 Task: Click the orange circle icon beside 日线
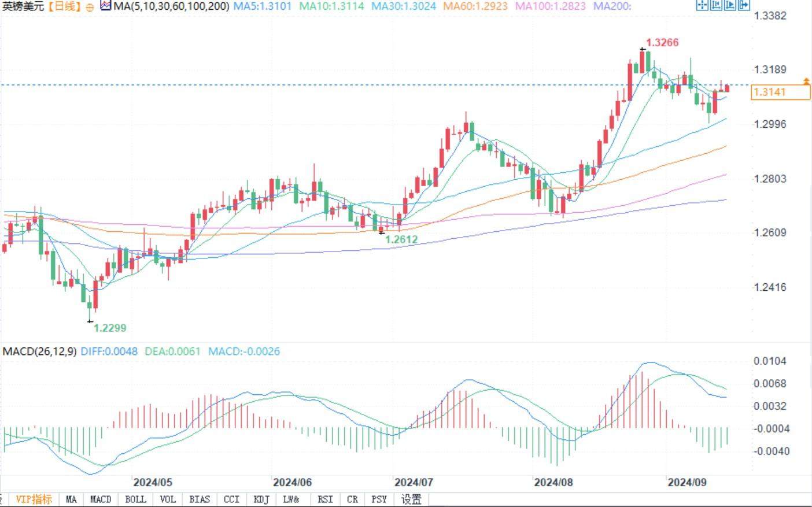tap(90, 7)
